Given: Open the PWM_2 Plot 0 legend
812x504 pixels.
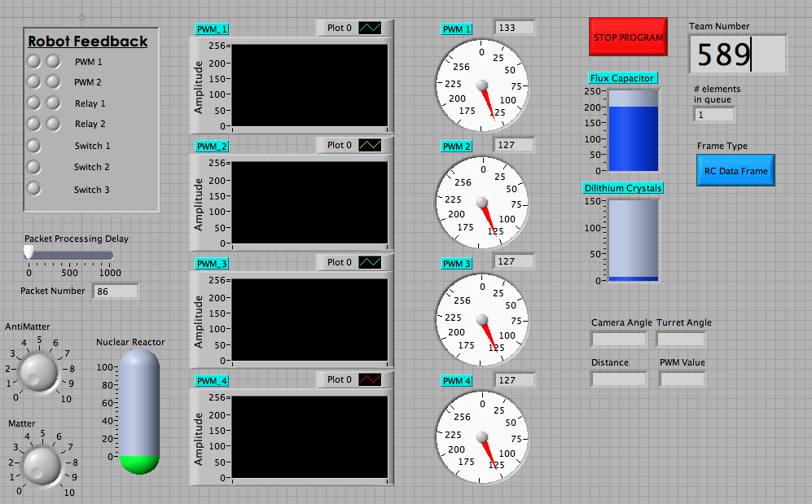Looking at the screenshot, I should point(354,145).
